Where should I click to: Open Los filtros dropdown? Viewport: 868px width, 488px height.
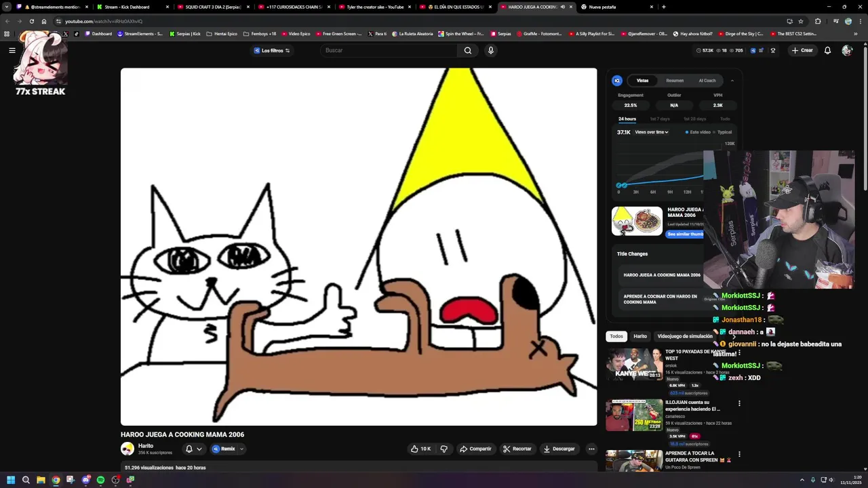coord(272,50)
